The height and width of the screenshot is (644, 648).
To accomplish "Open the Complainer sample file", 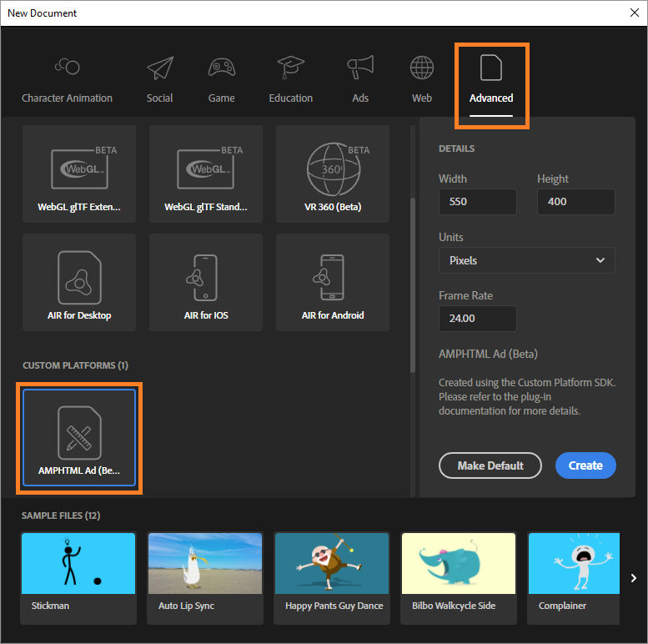I will (x=574, y=578).
